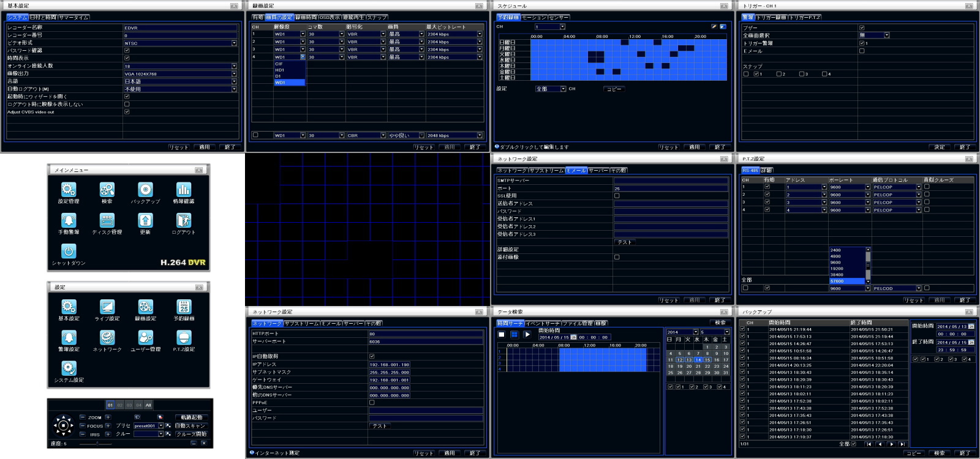Screen dimensions: 980x459
Task: Open the 自動ログアウト 不使用 dropdown
Action: click(180, 89)
